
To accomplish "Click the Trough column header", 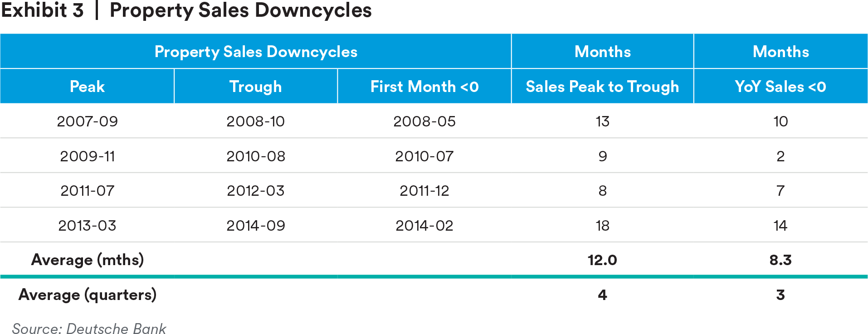I will pyautogui.click(x=256, y=87).
